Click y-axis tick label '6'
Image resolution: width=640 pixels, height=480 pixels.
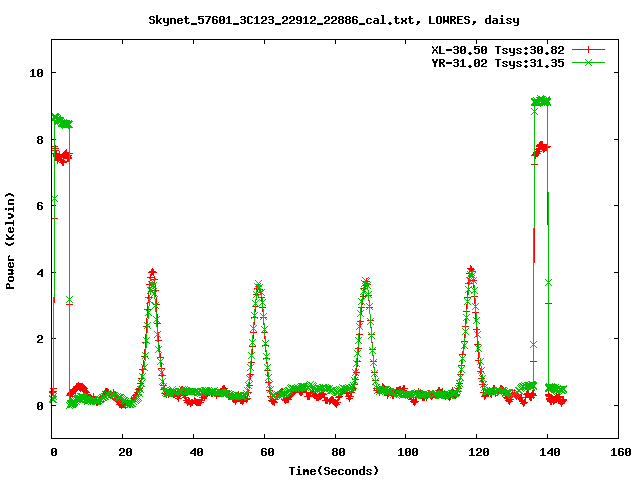[40, 206]
